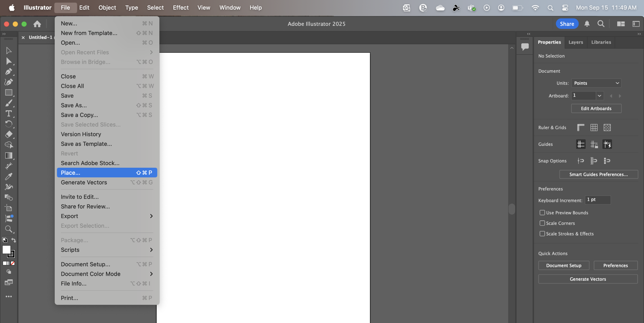Show rulers using the ruler icon

click(581, 127)
